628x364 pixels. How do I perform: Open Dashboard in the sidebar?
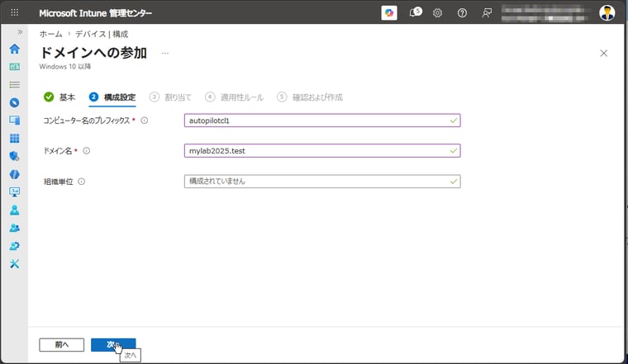[14, 67]
